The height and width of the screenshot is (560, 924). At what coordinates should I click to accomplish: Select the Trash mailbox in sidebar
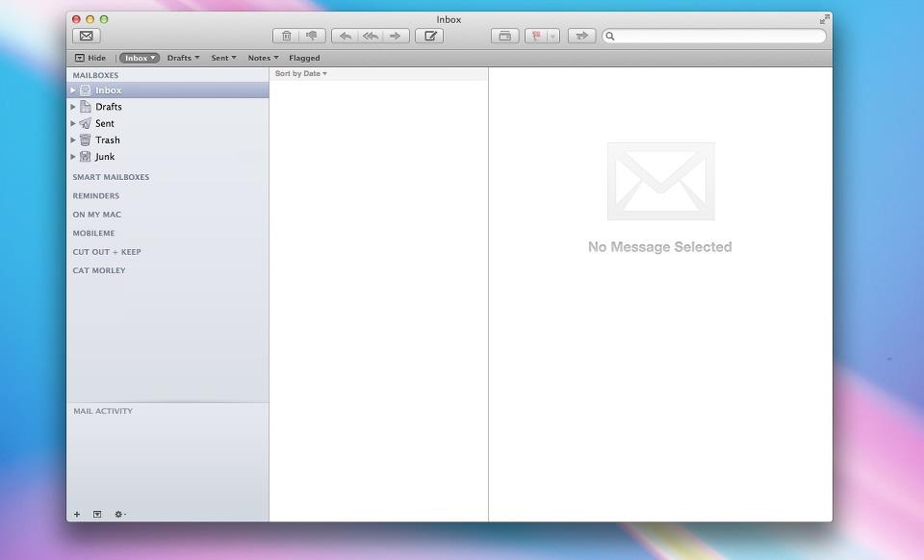(x=167, y=140)
